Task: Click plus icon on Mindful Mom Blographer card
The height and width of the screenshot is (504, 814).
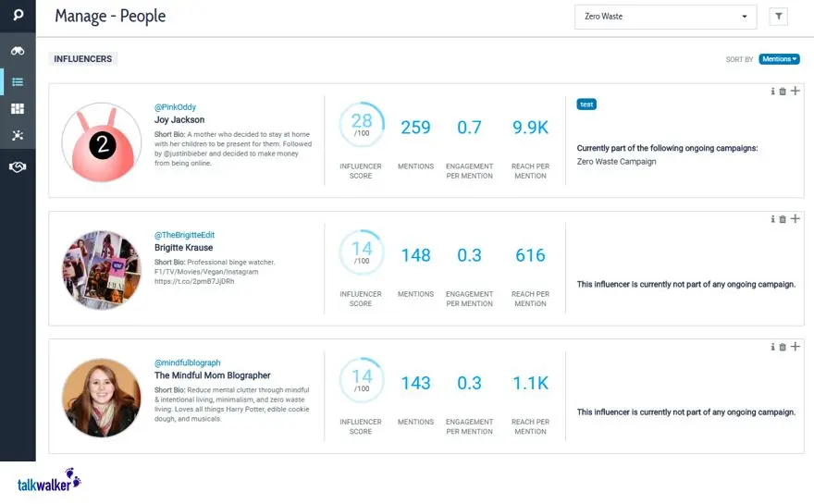Action: (x=795, y=347)
